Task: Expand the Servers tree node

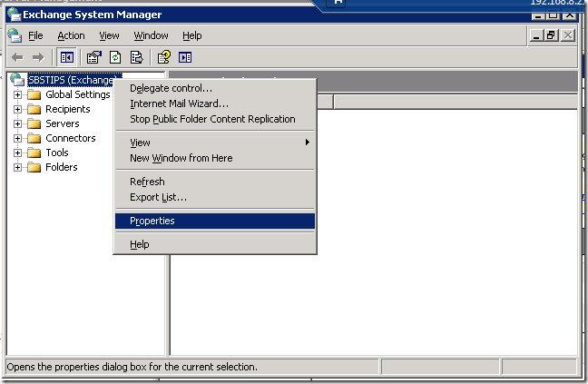Action: click(18, 123)
